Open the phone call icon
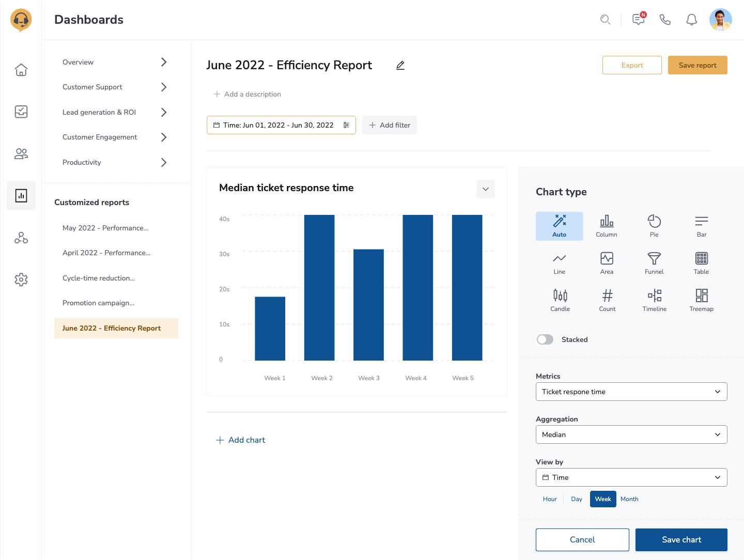This screenshot has height=560, width=744. [x=665, y=20]
